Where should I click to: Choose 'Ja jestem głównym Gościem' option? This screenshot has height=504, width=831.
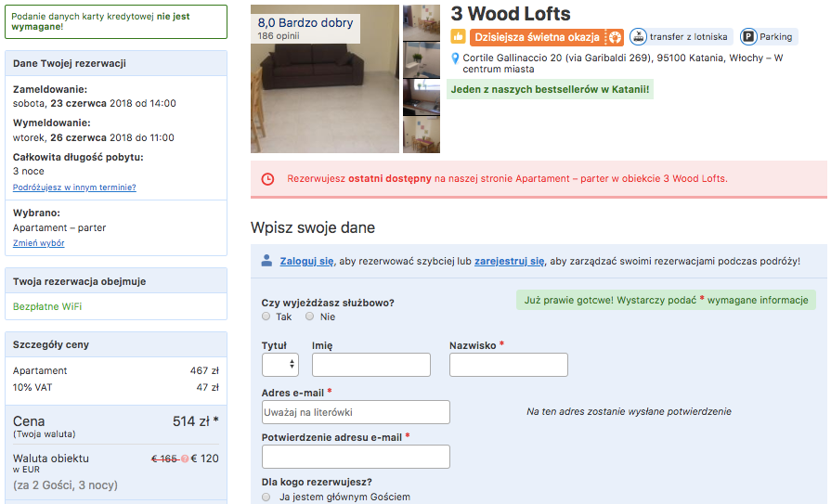pyautogui.click(x=266, y=498)
